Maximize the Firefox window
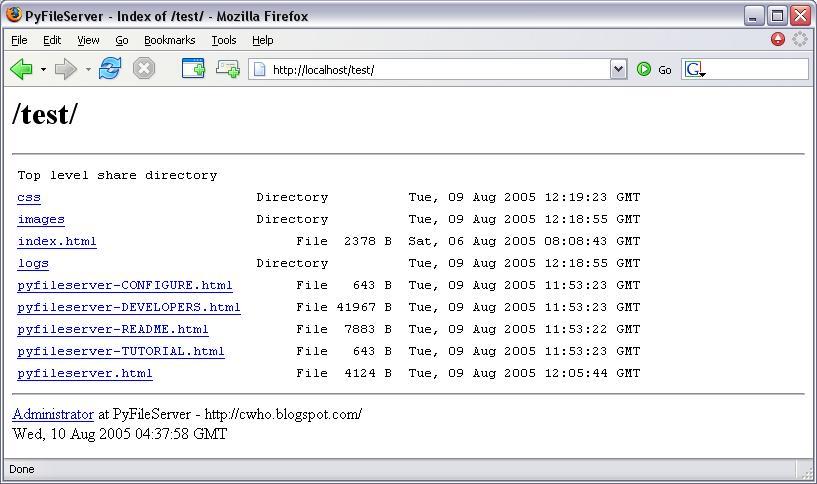 [x=777, y=16]
